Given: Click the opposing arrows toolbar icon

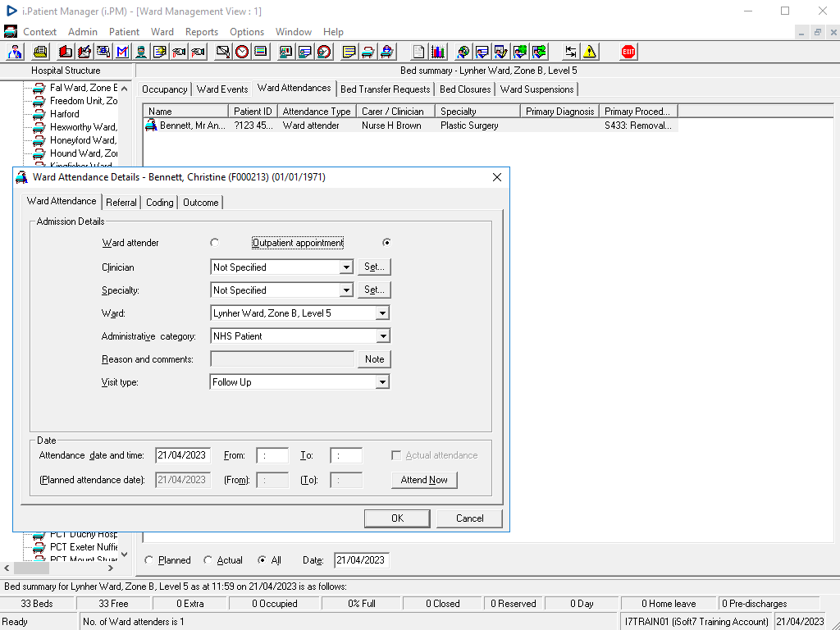Looking at the screenshot, I should coord(571,52).
